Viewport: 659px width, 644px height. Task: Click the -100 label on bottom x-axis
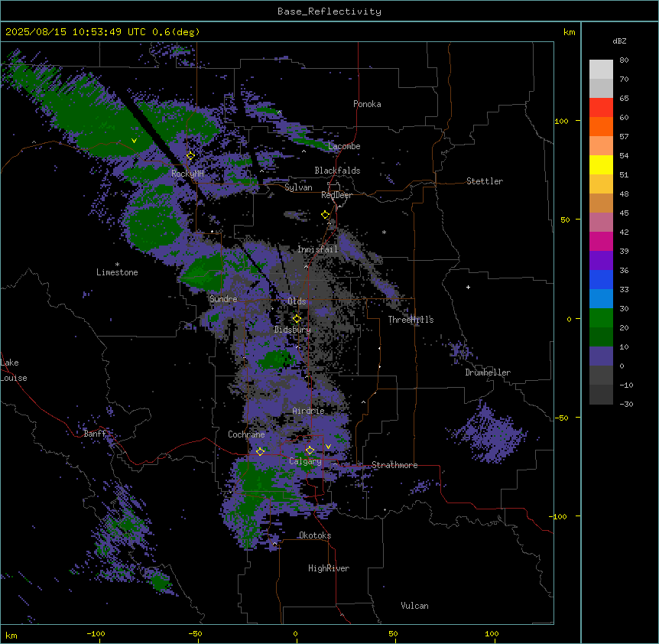(x=96, y=633)
